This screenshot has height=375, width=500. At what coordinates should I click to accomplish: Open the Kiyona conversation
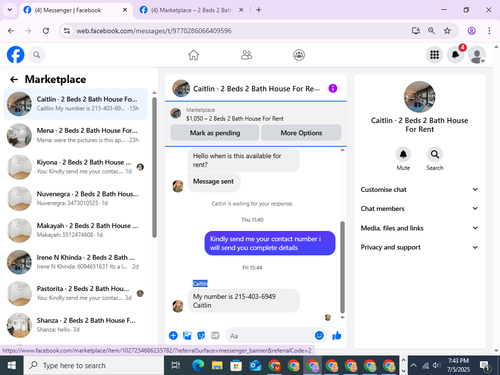click(x=76, y=167)
